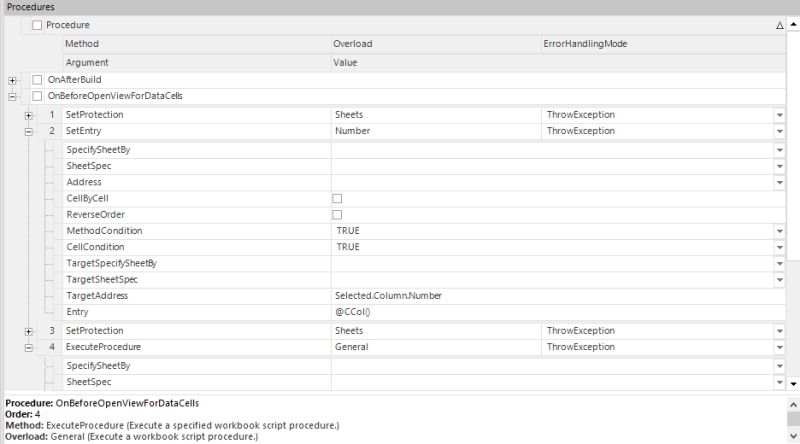This screenshot has width=800, height=444.
Task: Open the Address value dropdown arrow
Action: click(x=780, y=182)
